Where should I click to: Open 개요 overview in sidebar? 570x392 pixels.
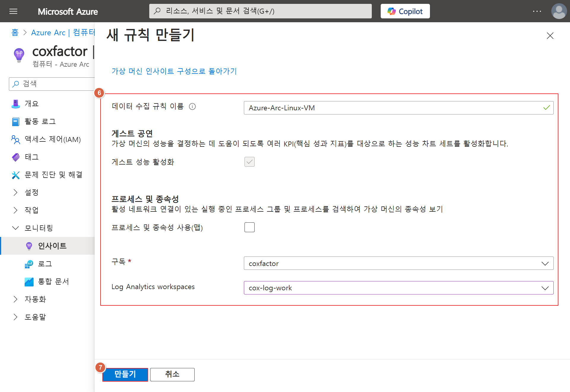tap(31, 104)
